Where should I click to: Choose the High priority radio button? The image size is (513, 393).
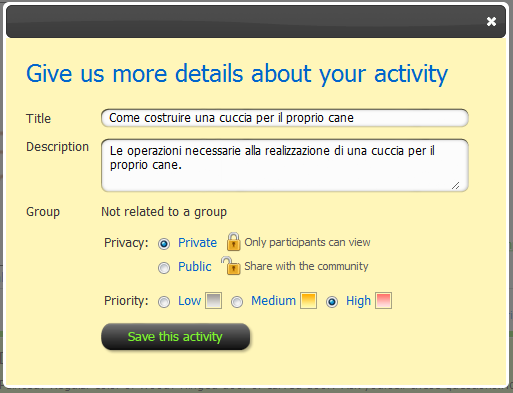pos(332,302)
